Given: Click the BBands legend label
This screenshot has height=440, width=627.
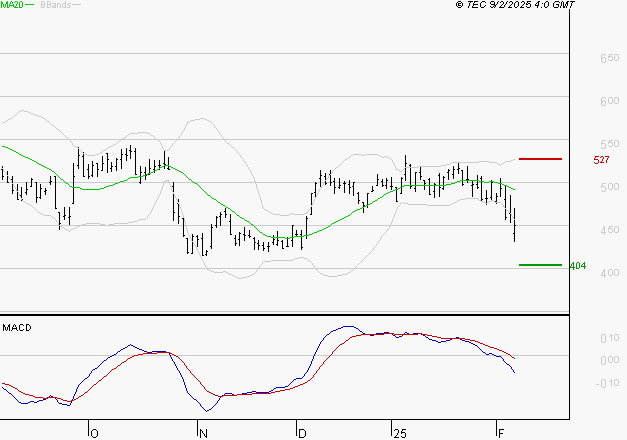Looking at the screenshot, I should pyautogui.click(x=56, y=5).
